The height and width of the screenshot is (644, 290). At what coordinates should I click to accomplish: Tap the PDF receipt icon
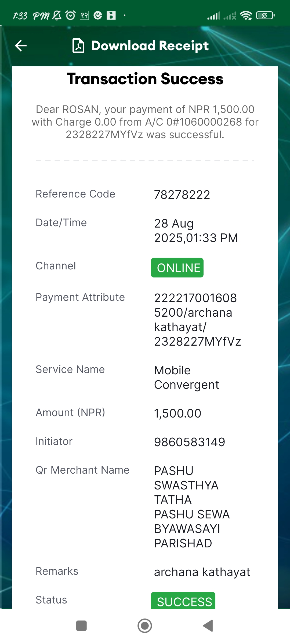[x=78, y=46]
